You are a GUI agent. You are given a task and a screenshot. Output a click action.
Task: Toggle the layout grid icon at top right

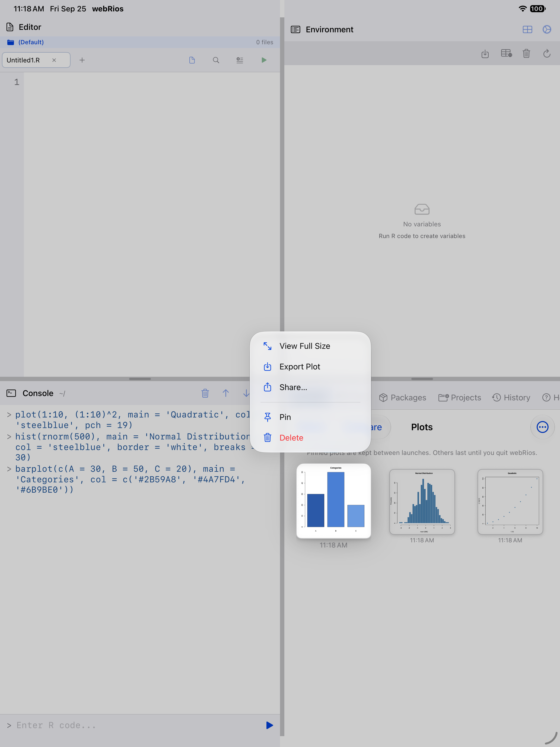527,30
